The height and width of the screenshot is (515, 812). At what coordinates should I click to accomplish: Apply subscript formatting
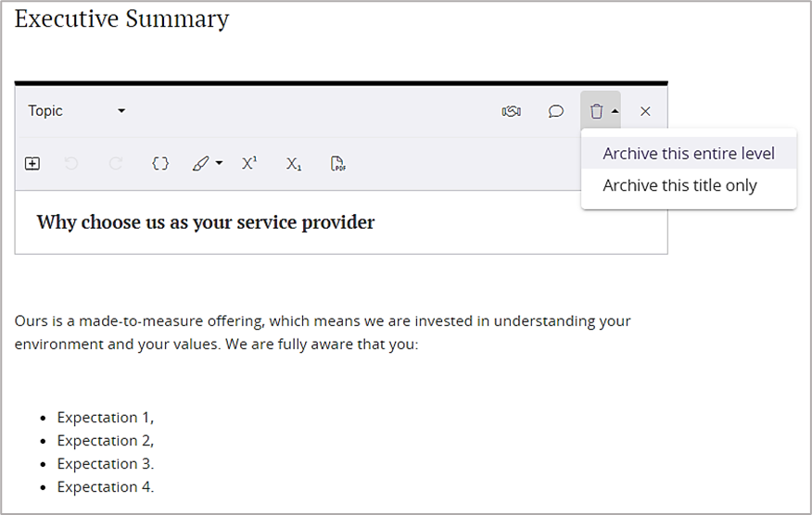294,164
